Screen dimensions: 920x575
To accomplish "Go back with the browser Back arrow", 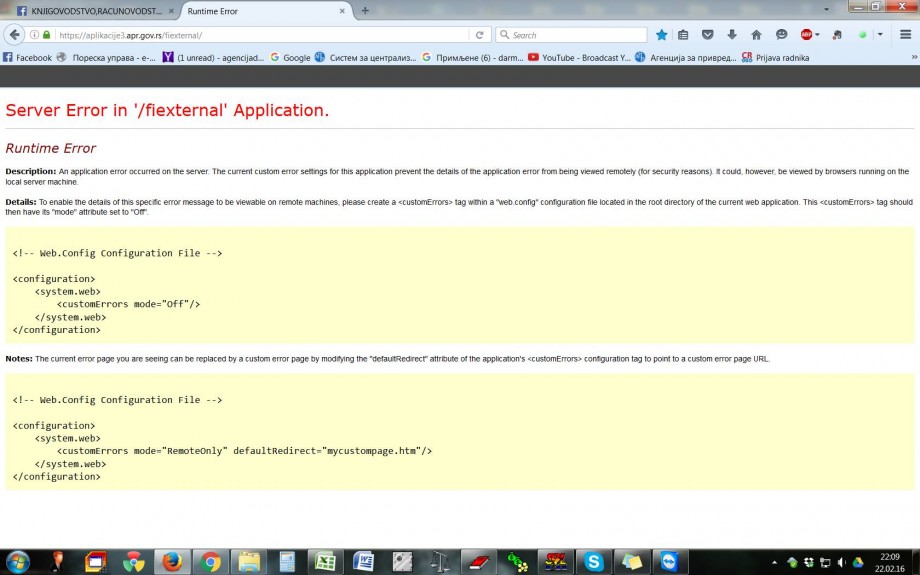I will coord(14,35).
